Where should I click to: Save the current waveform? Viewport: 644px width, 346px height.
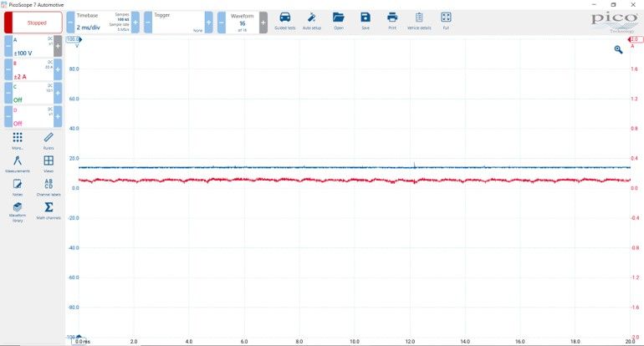point(365,21)
